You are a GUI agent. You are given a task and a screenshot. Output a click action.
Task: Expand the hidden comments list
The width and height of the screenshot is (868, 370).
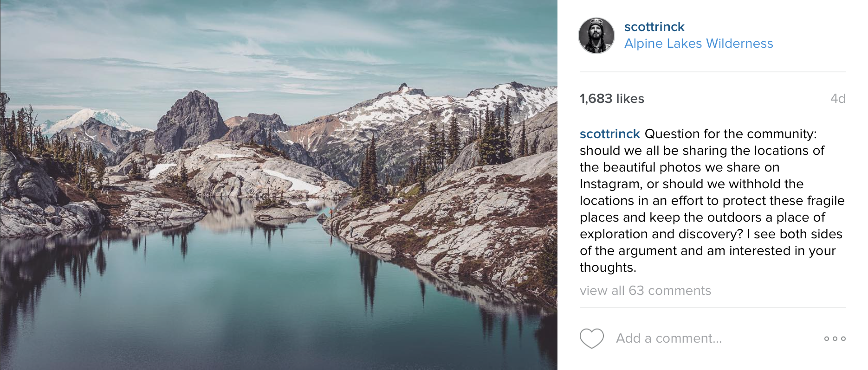point(644,291)
